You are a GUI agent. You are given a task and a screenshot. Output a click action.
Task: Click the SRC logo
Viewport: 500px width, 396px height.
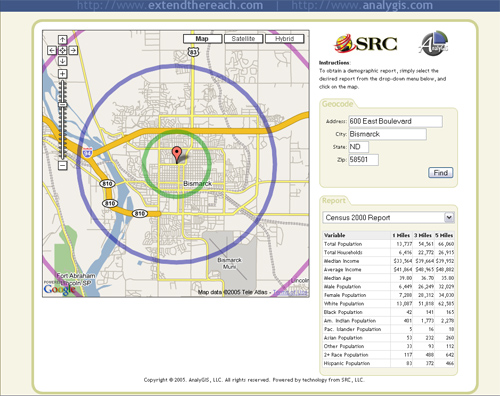coord(366,43)
